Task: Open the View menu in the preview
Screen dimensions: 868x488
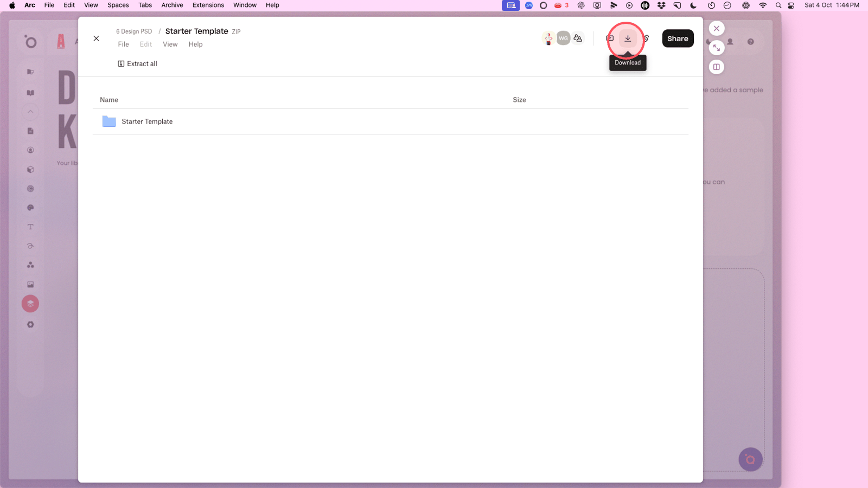Action: click(170, 44)
